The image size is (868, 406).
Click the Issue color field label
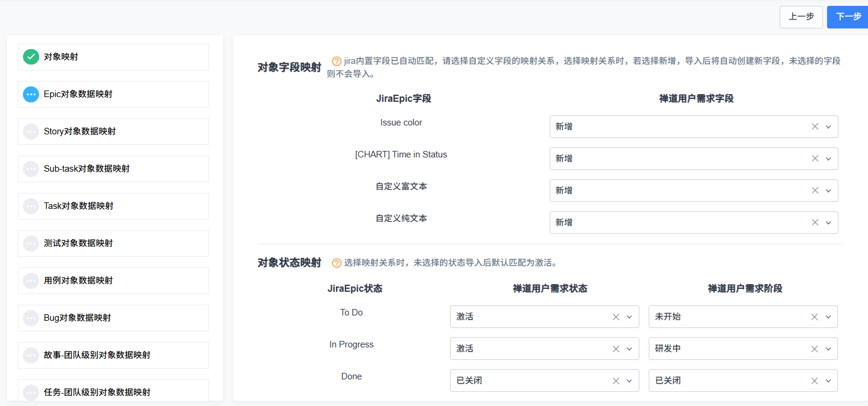[x=401, y=123]
